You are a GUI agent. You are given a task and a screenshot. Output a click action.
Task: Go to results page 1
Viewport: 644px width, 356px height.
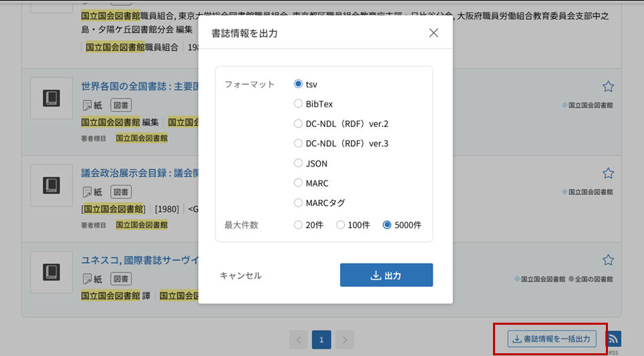322,340
